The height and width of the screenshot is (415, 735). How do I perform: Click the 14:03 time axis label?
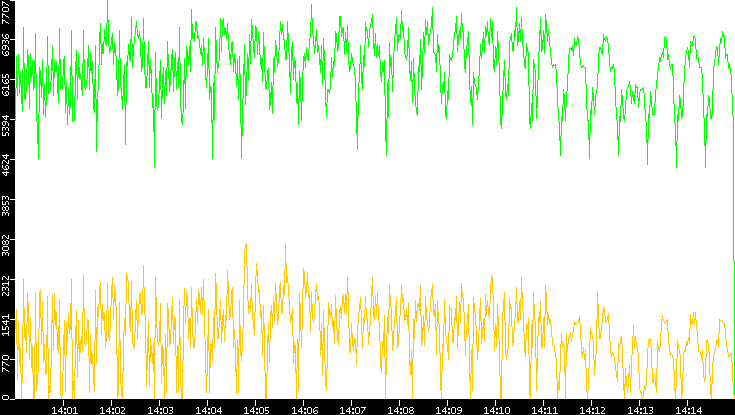160,410
